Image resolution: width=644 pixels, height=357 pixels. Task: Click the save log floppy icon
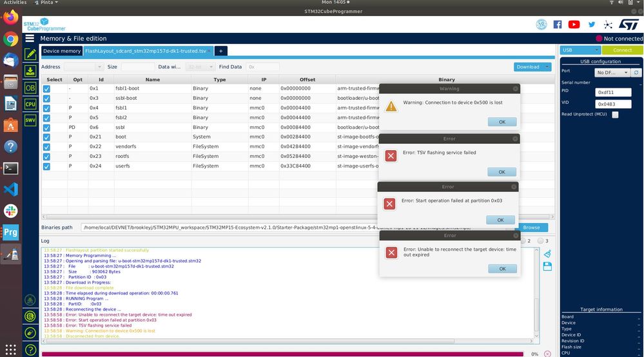click(x=547, y=266)
